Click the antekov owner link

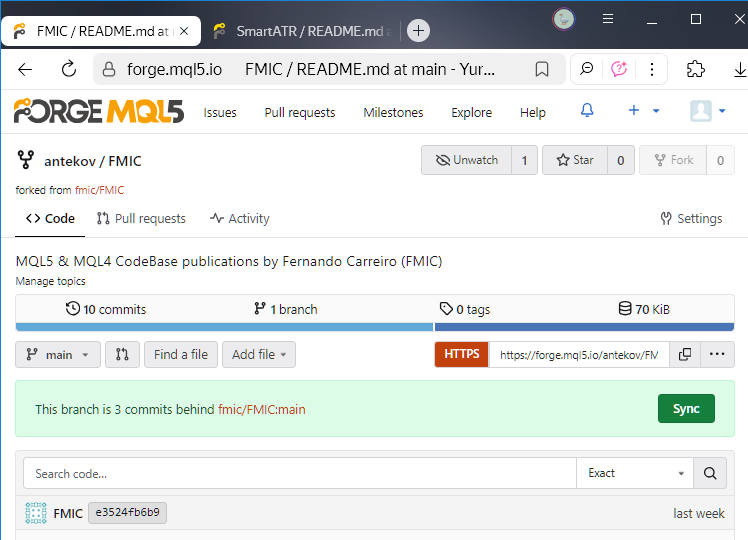(x=70, y=161)
